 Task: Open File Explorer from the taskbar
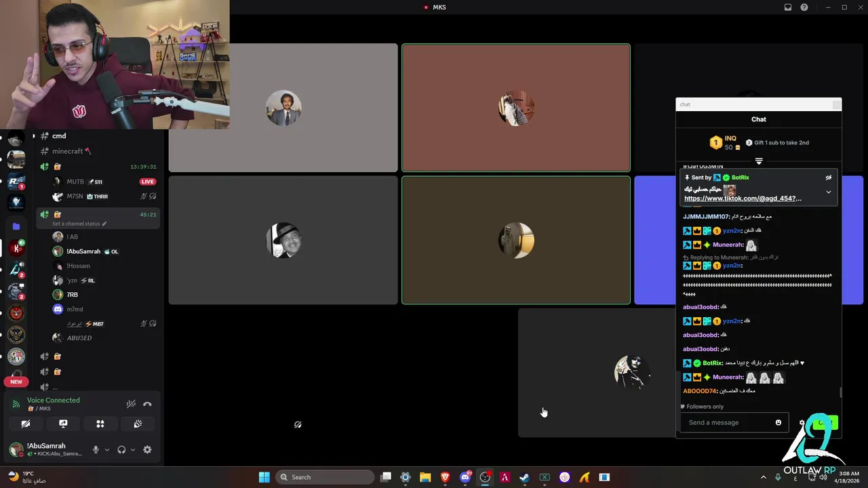pos(425,477)
